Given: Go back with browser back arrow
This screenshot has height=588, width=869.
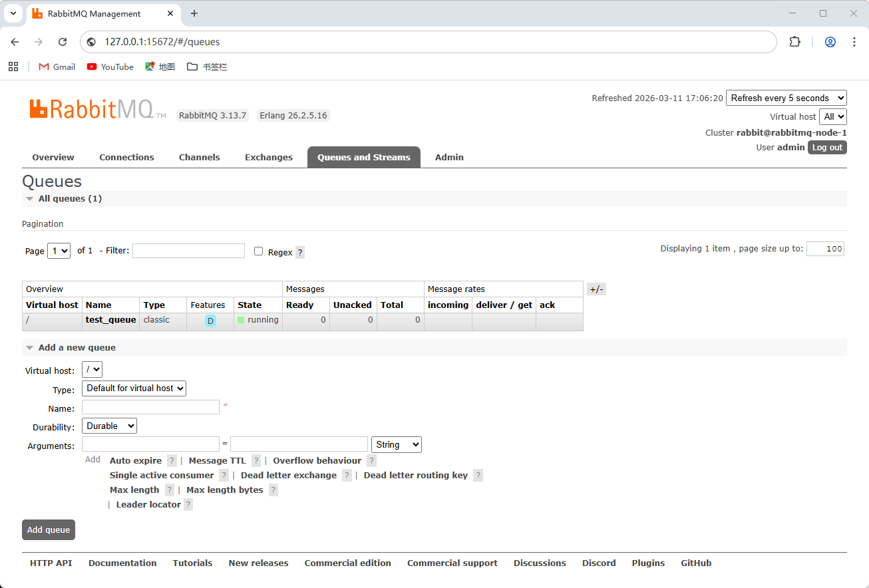Looking at the screenshot, I should coord(15,42).
